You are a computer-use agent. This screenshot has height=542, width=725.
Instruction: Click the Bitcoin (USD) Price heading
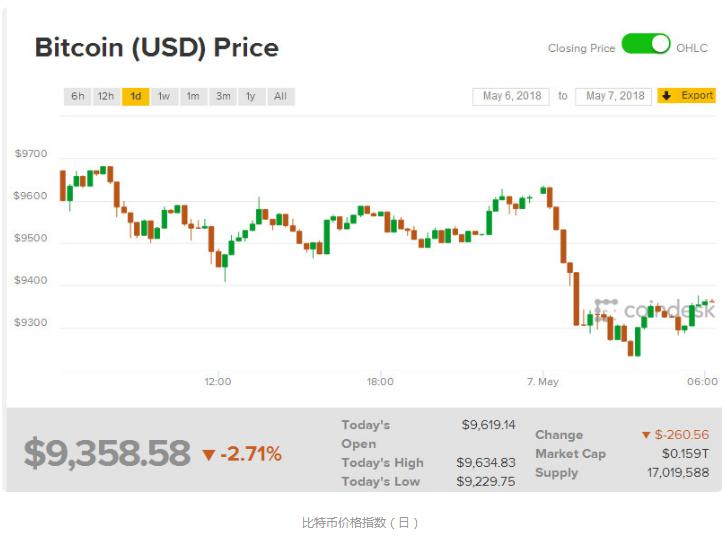point(157,47)
